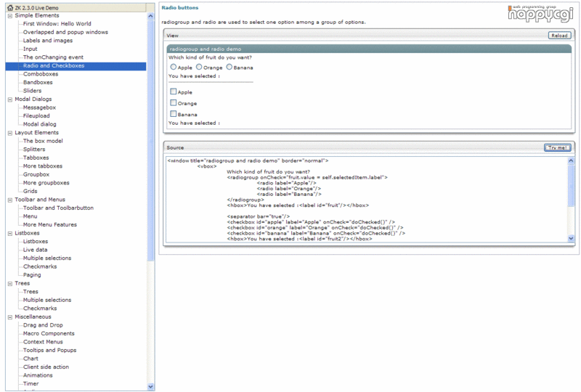Open Multiple selections under Listboxes
The width and height of the screenshot is (581, 392).
pos(47,258)
